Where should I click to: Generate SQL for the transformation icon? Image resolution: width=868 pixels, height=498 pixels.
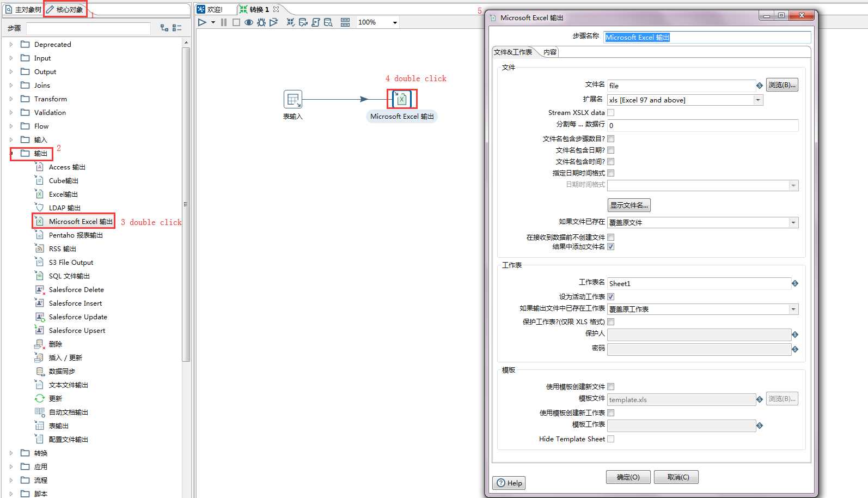(x=316, y=22)
